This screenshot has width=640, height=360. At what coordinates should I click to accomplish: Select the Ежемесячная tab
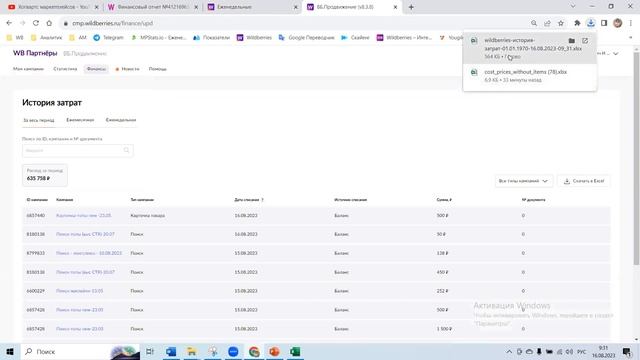point(80,120)
